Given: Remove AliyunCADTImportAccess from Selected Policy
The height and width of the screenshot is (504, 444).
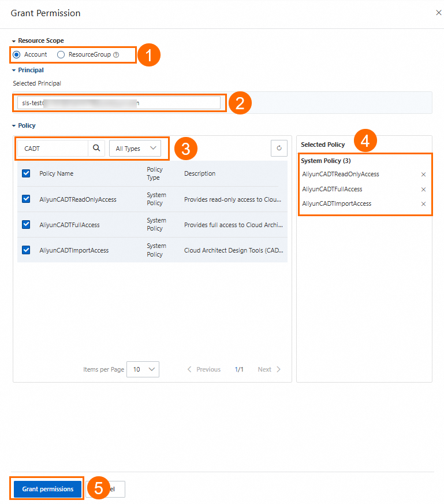Looking at the screenshot, I should click(x=423, y=204).
